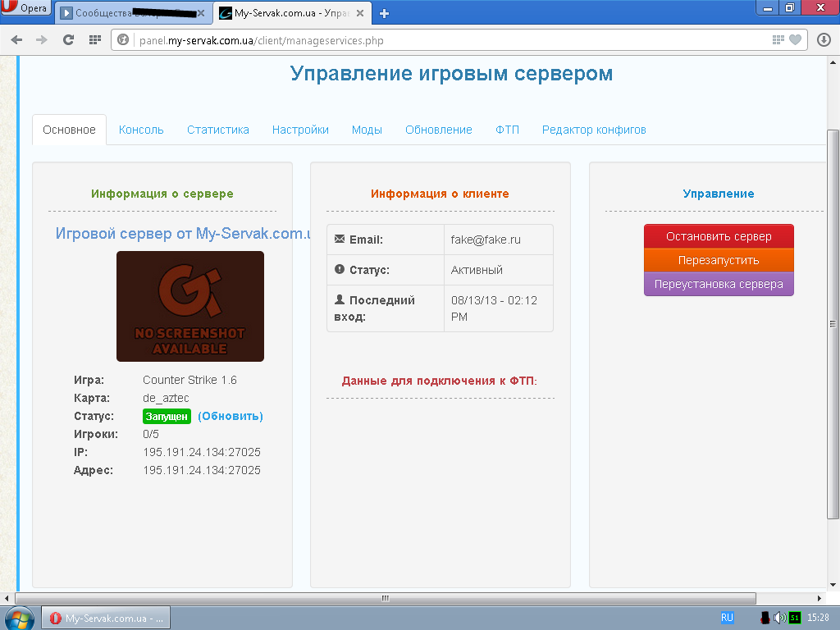
Task: Open the Speed Dial grid icon
Action: 95,39
